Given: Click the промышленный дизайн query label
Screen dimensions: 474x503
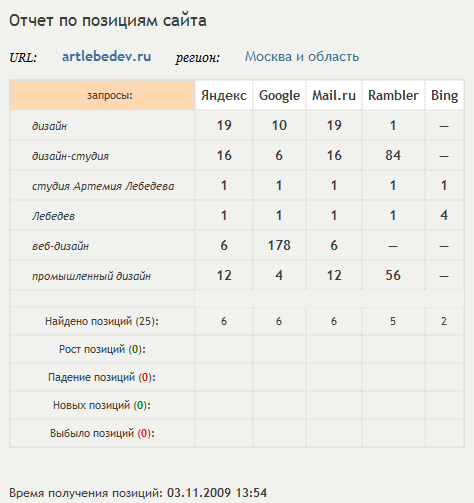Looking at the screenshot, I should coord(91,276).
